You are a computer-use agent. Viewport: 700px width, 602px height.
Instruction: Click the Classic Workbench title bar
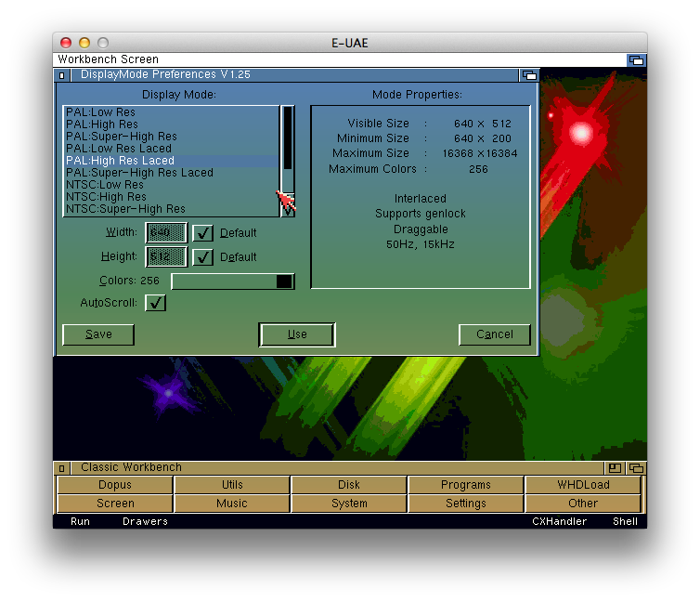[337, 468]
